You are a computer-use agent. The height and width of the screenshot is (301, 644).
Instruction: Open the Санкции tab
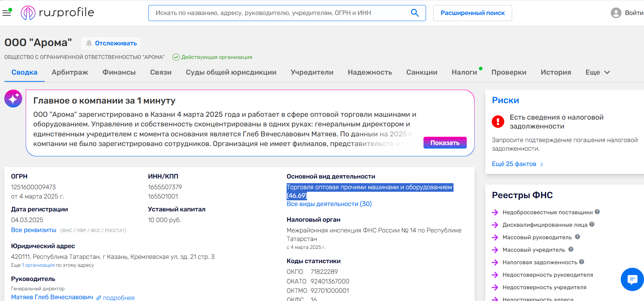[x=422, y=72]
